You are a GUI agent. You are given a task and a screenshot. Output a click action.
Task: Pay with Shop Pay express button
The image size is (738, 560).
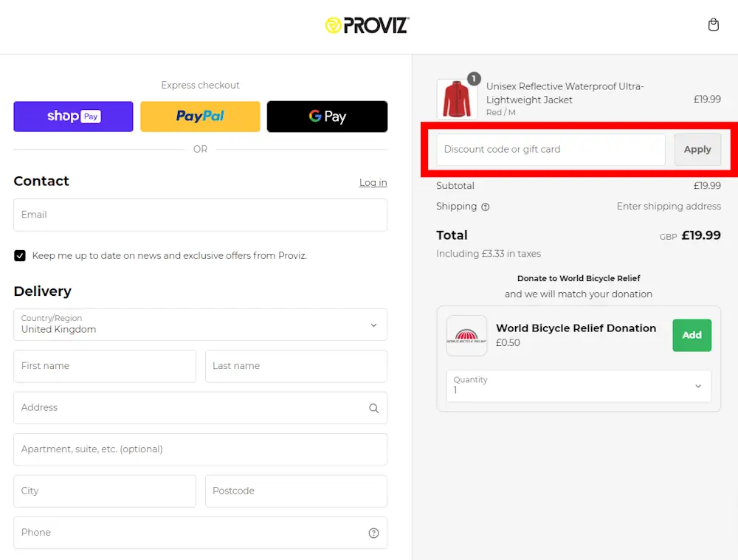click(73, 117)
